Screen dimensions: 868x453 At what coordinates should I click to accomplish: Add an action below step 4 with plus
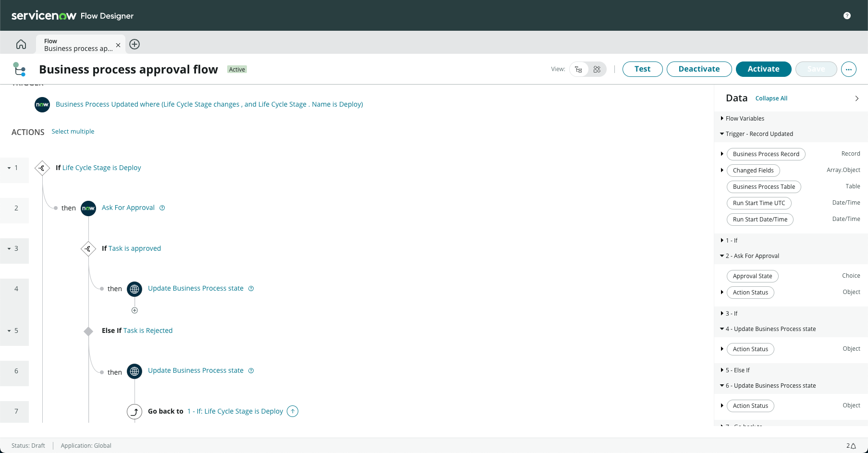click(x=134, y=310)
